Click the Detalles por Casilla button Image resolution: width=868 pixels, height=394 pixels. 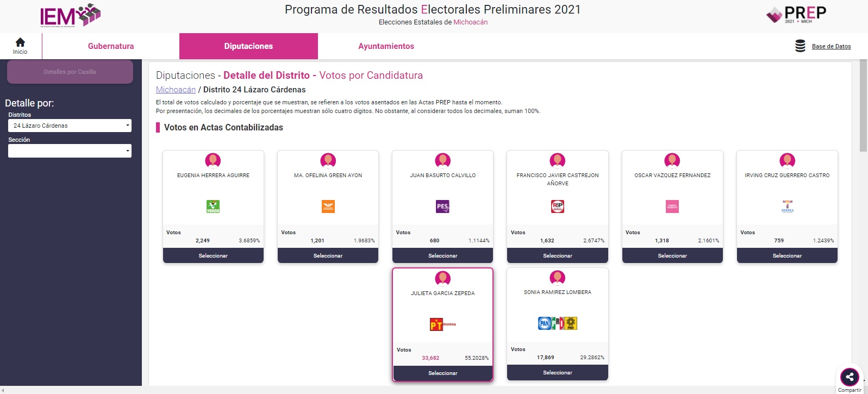point(70,72)
